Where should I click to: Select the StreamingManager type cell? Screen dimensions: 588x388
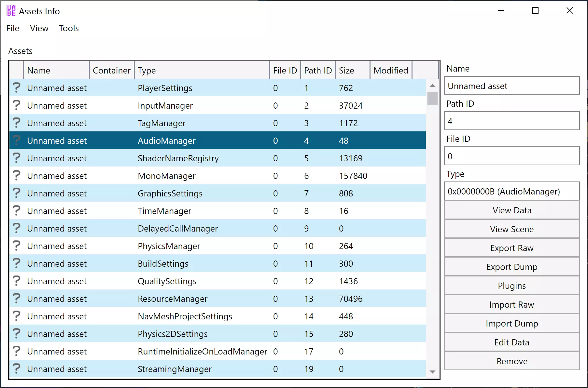tap(202, 369)
